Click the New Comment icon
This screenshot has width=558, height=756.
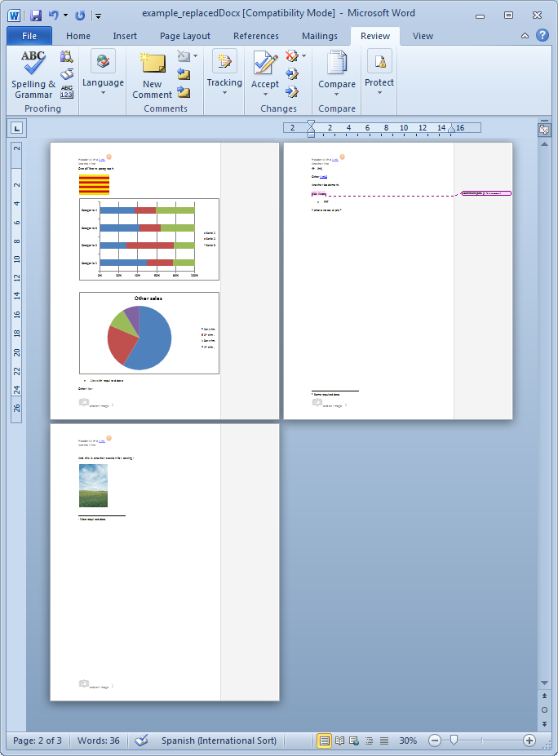(152, 74)
